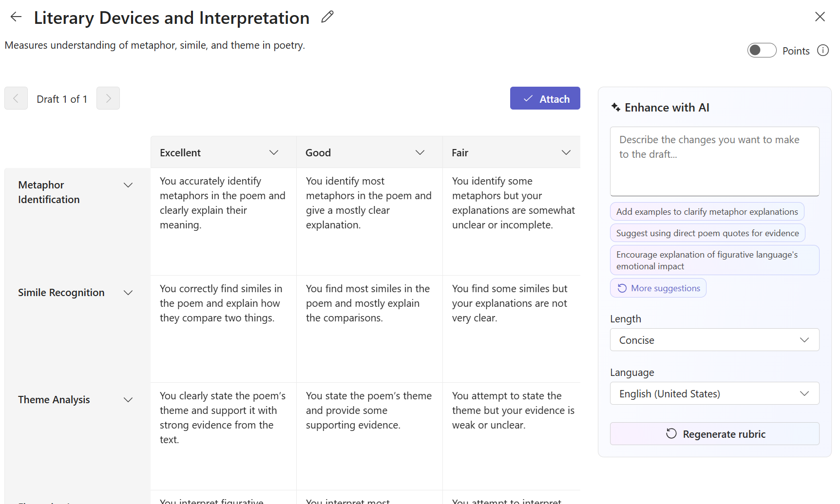840x504 pixels.
Task: Open the Fair column dropdown
Action: pos(566,152)
